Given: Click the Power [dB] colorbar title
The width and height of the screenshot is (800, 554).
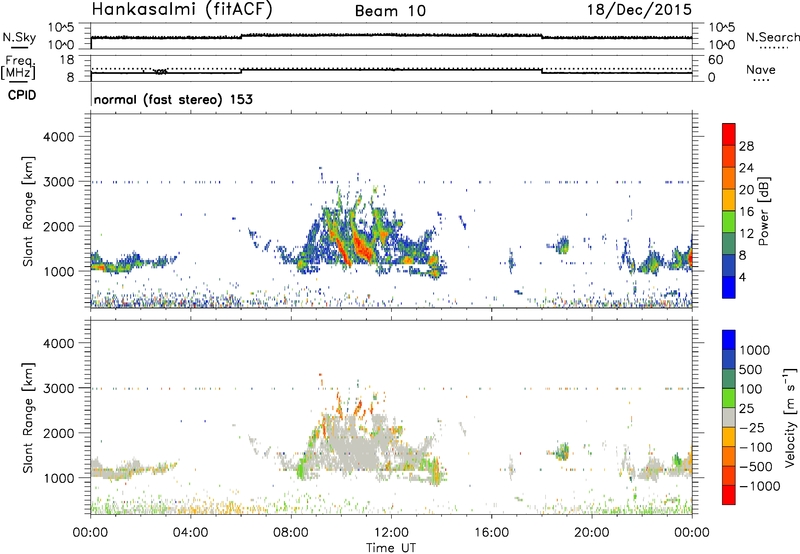Looking at the screenshot, I should tap(763, 211).
